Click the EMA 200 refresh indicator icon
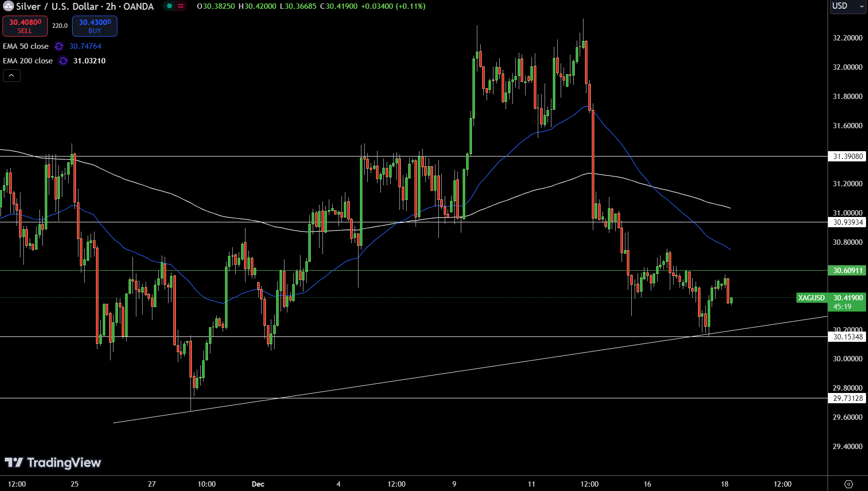This screenshot has width=868, height=491. pos(63,61)
